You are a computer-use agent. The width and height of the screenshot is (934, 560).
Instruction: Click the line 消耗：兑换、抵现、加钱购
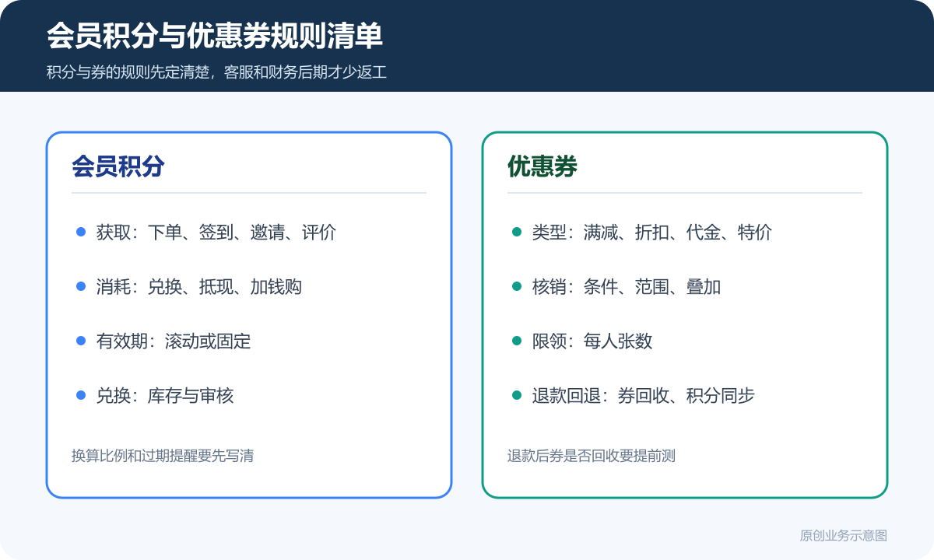199,286
